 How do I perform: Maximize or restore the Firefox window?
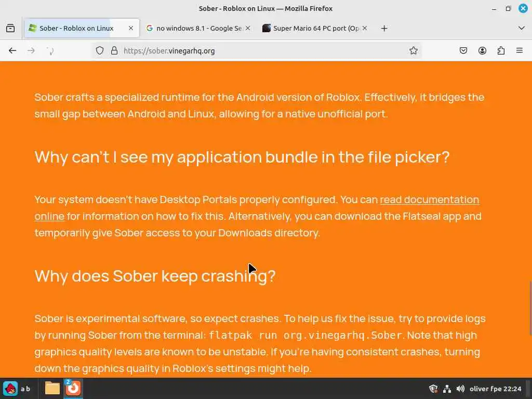click(508, 8)
